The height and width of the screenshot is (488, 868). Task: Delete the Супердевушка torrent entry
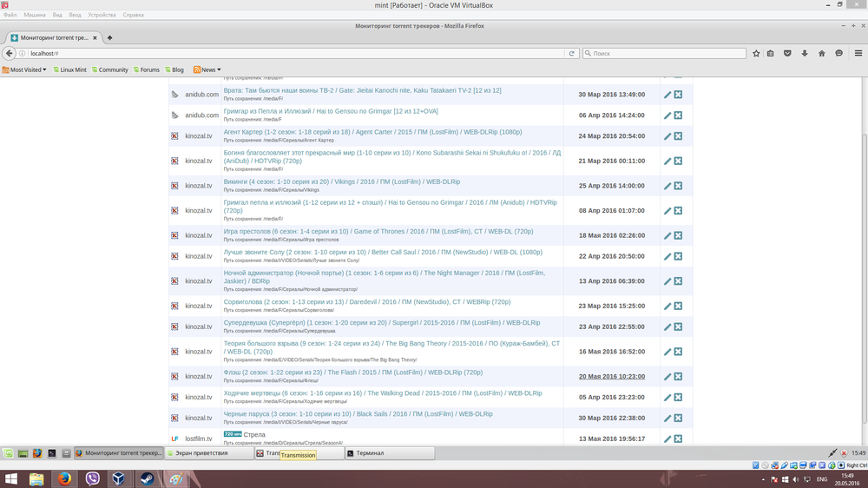678,326
